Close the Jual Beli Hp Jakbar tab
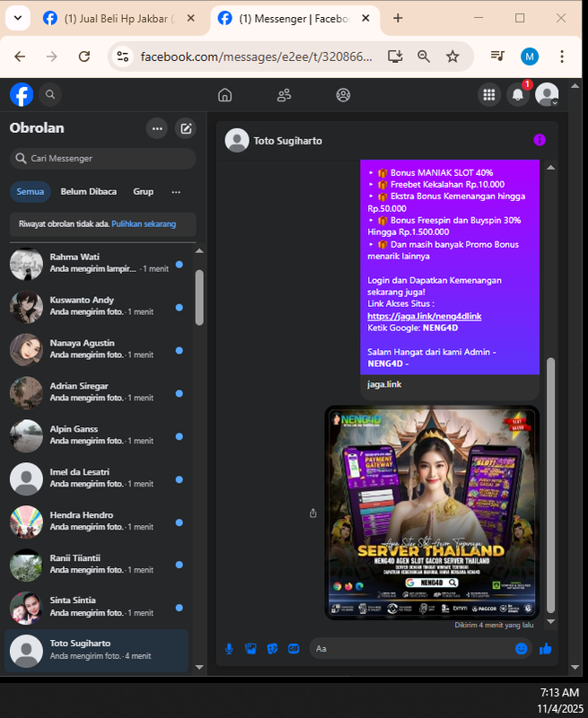Image resolution: width=588 pixels, height=718 pixels. tap(191, 18)
